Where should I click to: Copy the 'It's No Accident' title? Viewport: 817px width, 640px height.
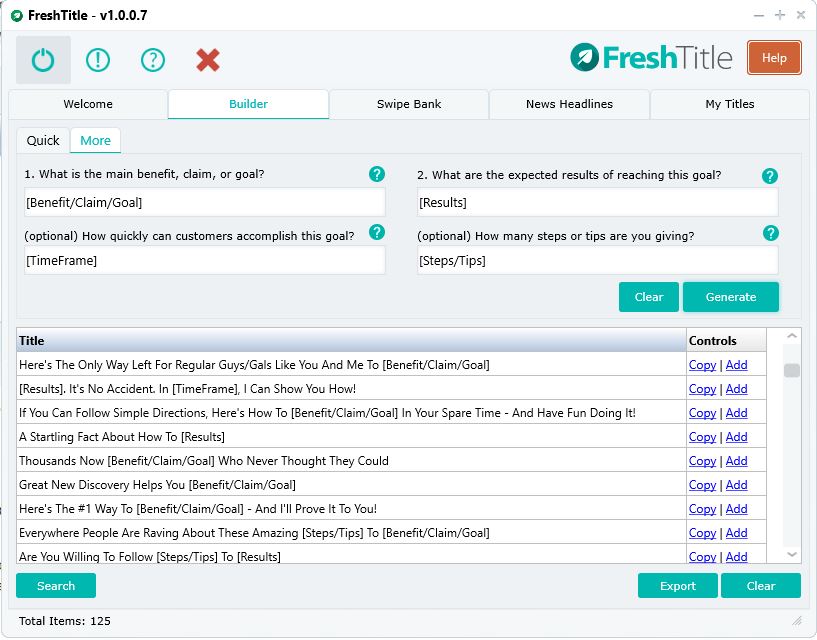[x=702, y=389]
